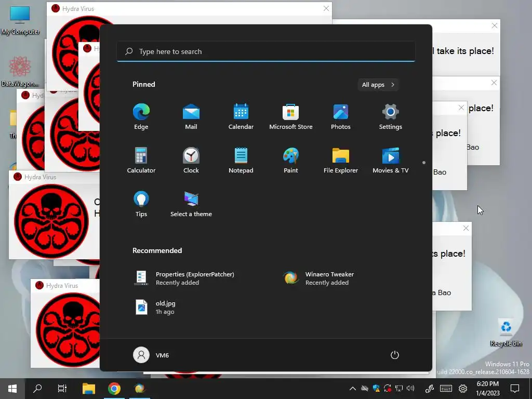Switch to Google Chrome on the taskbar
Viewport: 532px width, 399px height.
tap(114, 388)
